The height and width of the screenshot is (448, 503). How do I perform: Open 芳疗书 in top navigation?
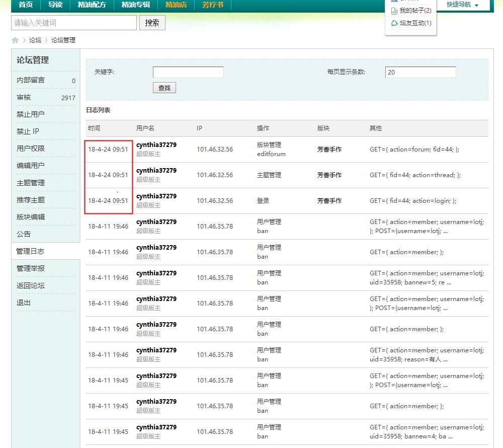point(213,5)
